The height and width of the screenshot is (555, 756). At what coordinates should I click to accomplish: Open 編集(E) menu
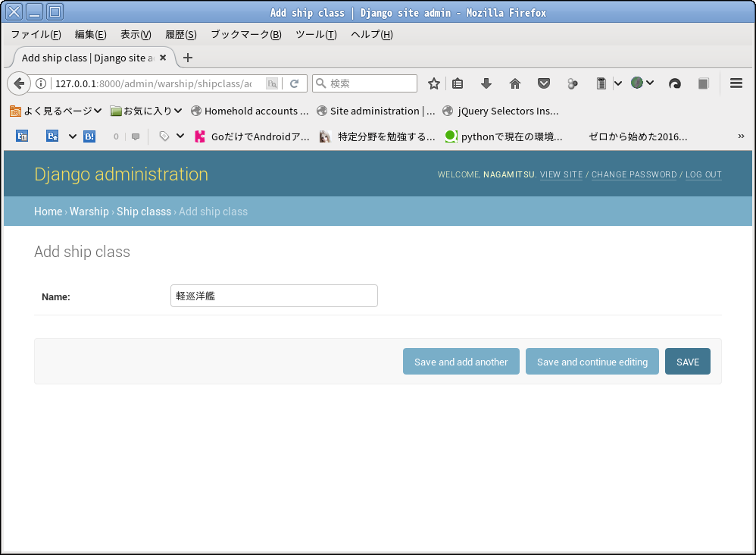tap(91, 34)
